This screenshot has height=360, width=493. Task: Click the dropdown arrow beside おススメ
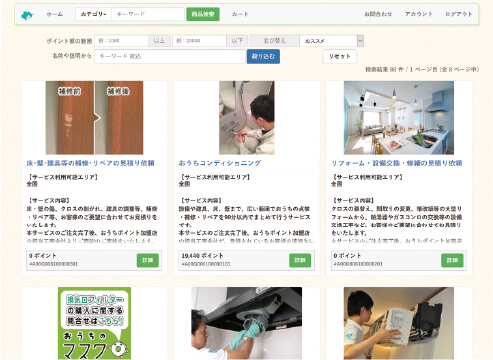click(x=360, y=41)
